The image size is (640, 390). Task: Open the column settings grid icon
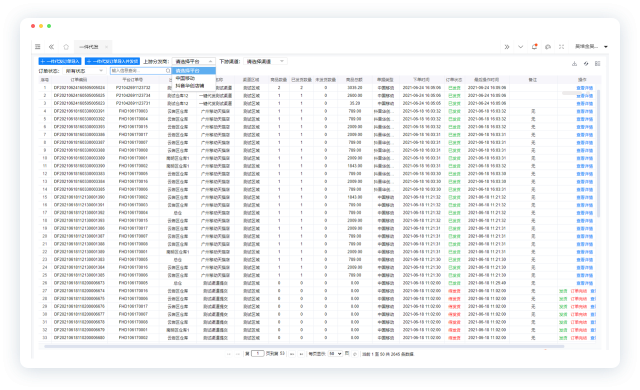597,64
